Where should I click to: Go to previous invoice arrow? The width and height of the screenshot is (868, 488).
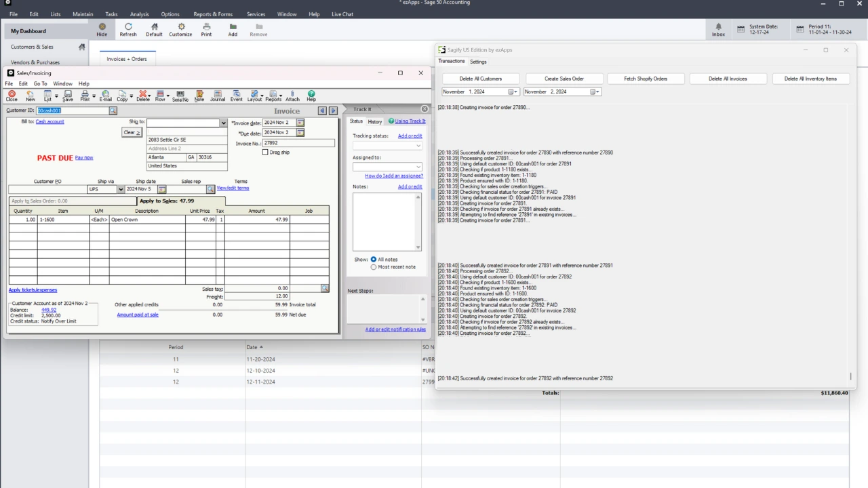click(x=322, y=110)
